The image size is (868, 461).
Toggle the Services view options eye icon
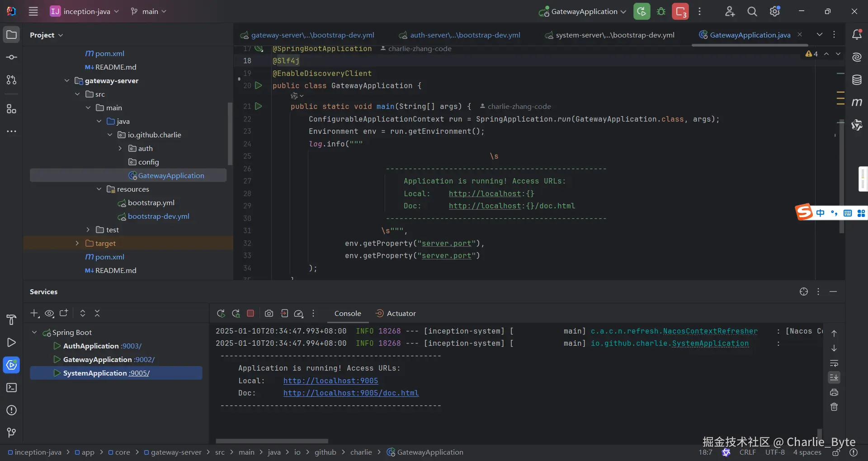coord(50,313)
